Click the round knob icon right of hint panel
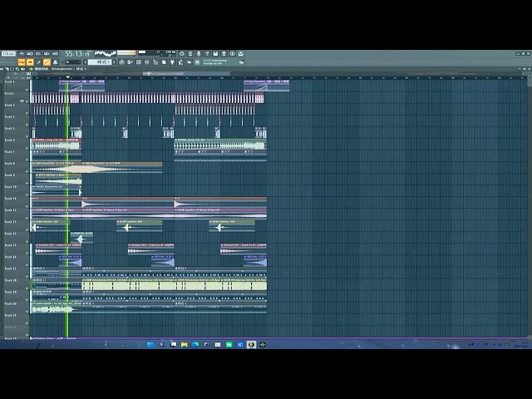 point(242,62)
